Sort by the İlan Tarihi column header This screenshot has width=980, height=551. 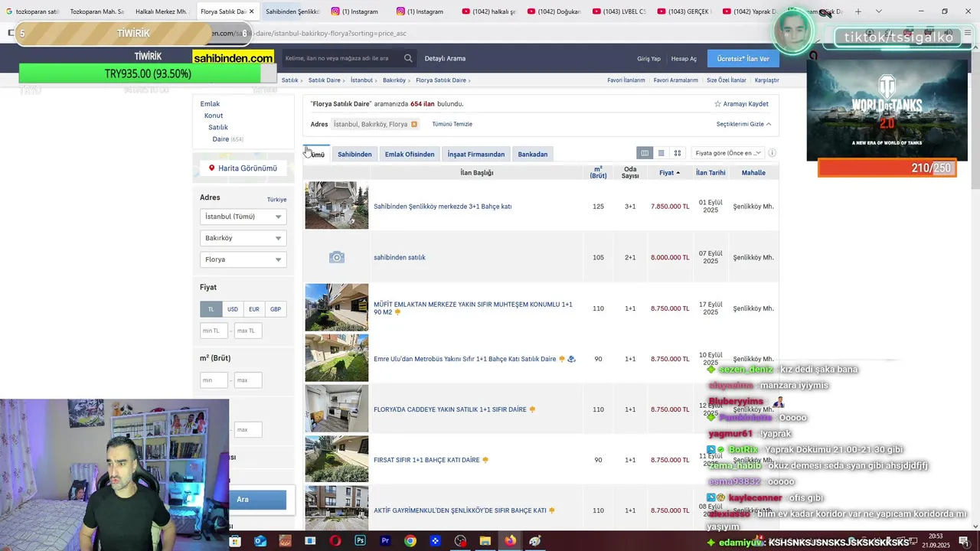point(710,173)
